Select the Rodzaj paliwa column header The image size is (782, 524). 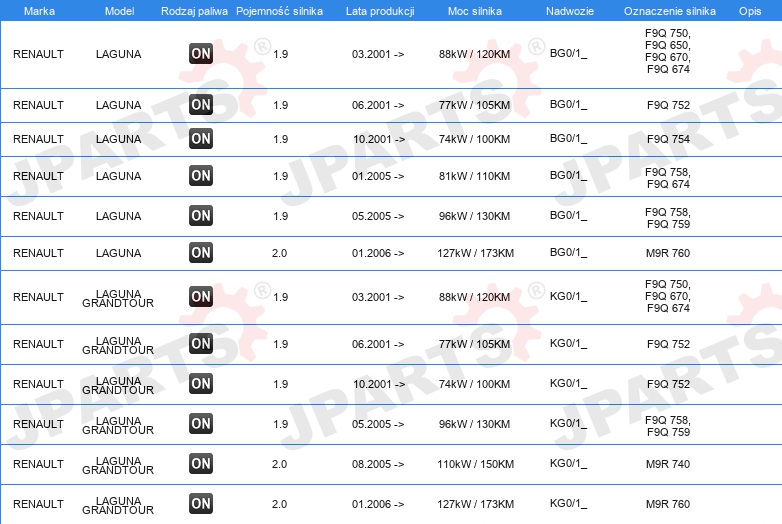pyautogui.click(x=194, y=11)
